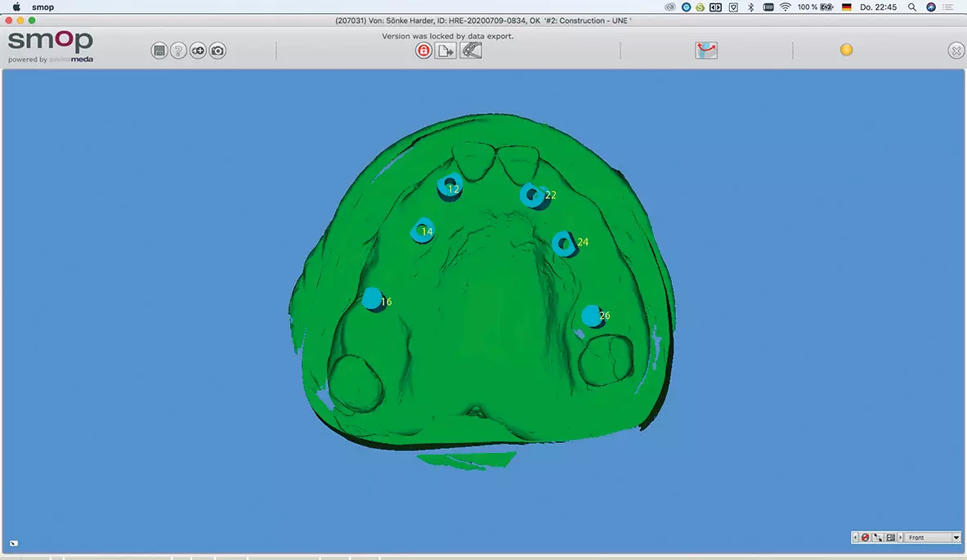Select implant marker 24 on the model
Screen dimensions: 967x560
pos(564,244)
